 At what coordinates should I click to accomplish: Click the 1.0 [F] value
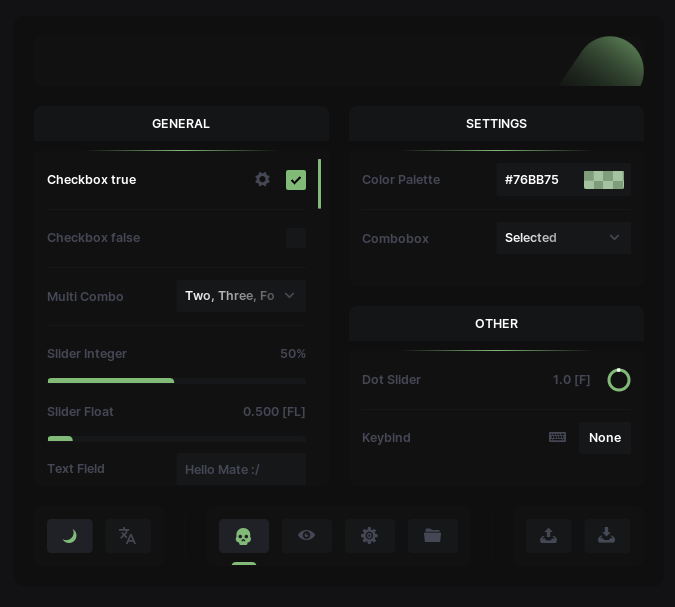click(x=571, y=380)
